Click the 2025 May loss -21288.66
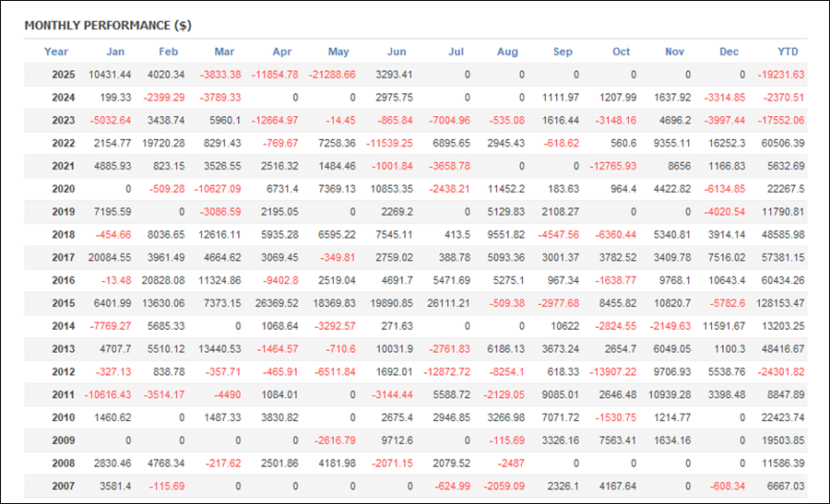Screen dimensions: 830x504 tap(332, 75)
